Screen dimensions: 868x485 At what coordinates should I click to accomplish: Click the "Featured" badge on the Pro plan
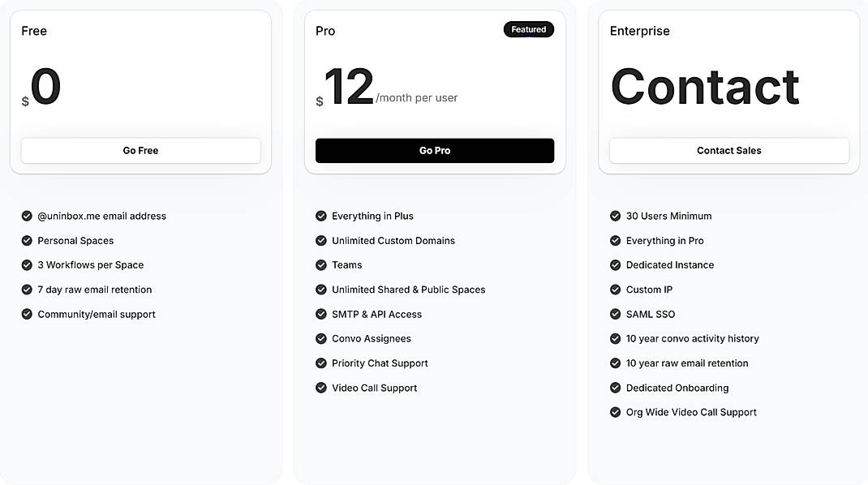(528, 29)
